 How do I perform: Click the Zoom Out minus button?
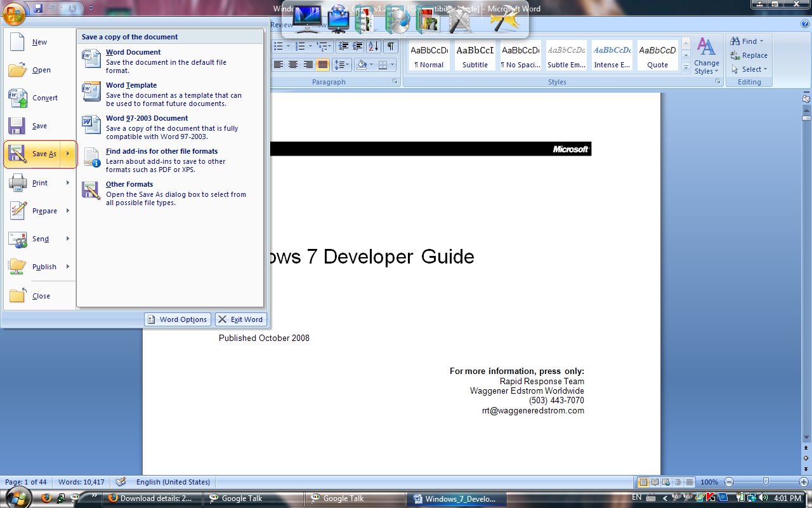point(730,482)
